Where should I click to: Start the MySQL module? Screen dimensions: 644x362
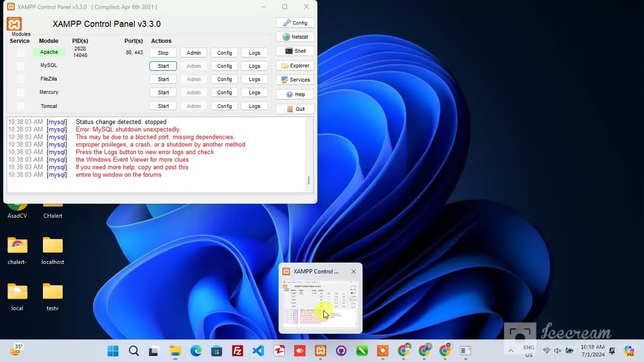click(x=163, y=66)
